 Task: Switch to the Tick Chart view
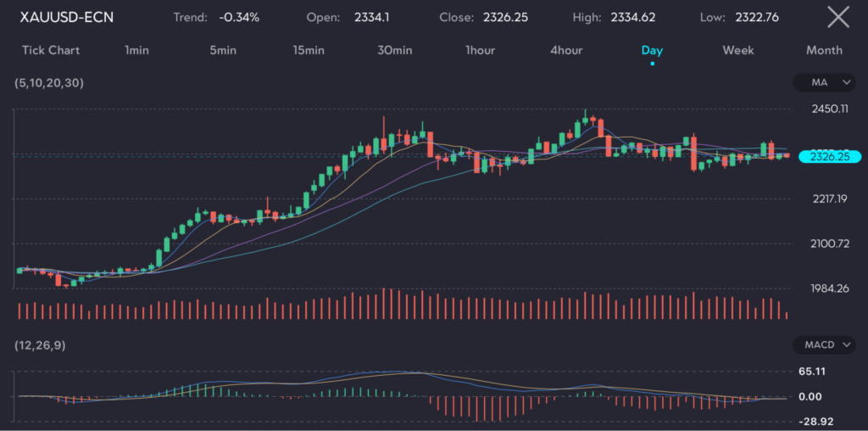point(51,50)
